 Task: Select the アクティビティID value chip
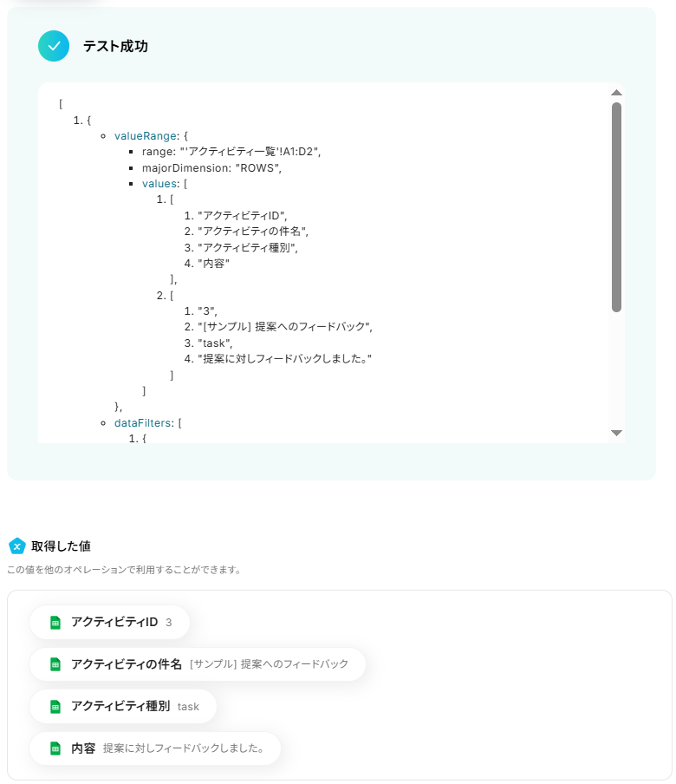click(109, 623)
